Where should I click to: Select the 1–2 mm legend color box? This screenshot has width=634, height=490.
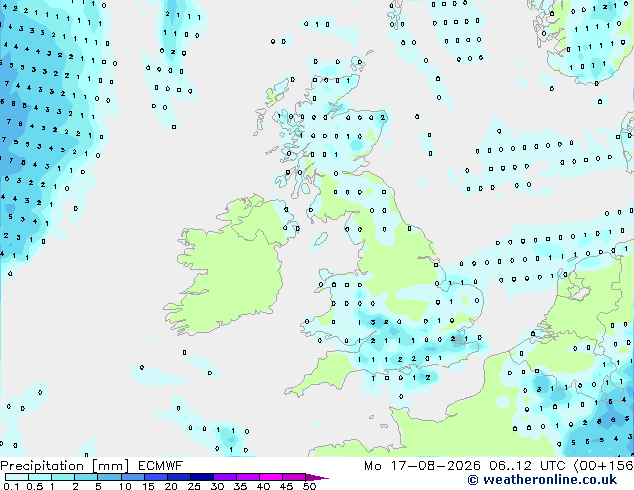coord(63,477)
